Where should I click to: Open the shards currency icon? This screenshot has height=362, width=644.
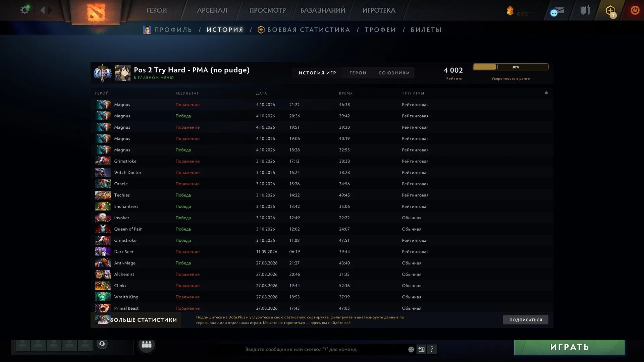(510, 11)
